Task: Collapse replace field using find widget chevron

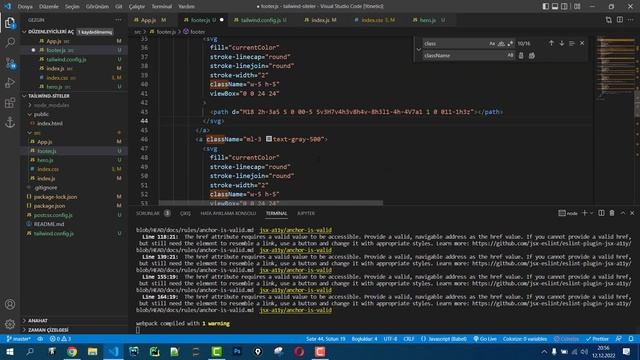Action: (418, 49)
